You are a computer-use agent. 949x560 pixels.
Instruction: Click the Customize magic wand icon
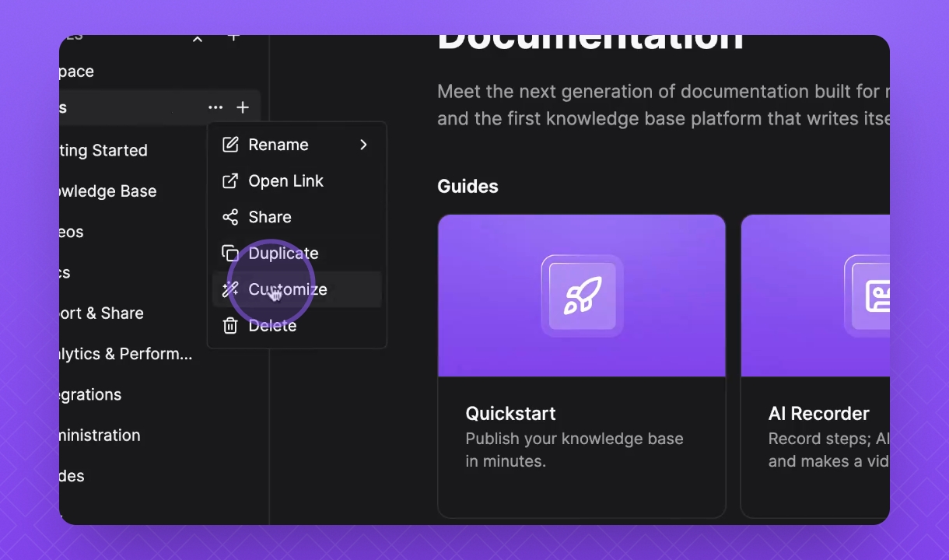point(230,289)
